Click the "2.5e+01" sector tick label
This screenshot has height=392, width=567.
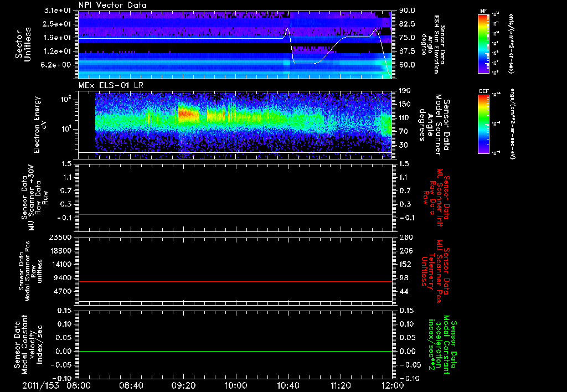(58, 24)
